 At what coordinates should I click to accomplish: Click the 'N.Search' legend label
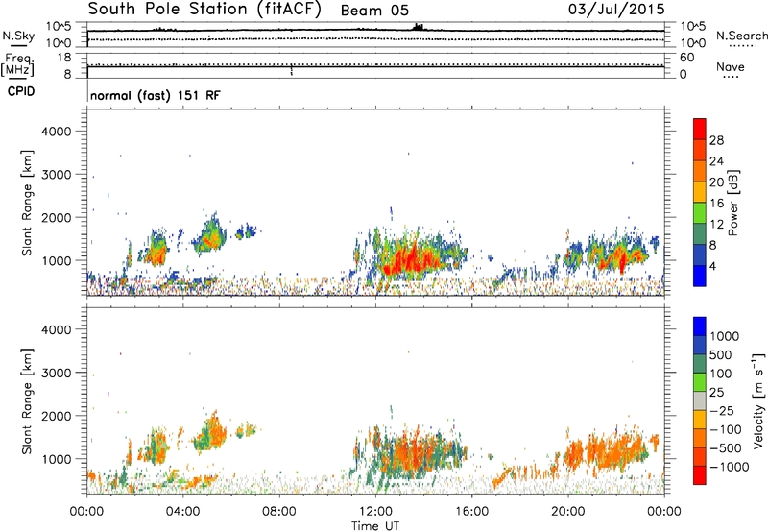click(742, 36)
